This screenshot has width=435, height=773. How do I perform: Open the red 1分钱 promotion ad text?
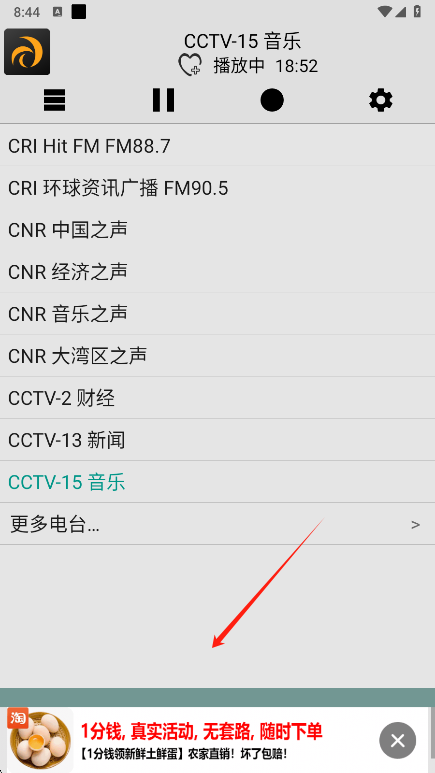[201, 731]
